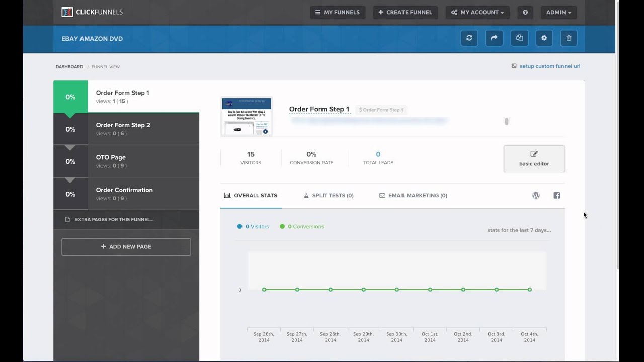The image size is (644, 362).
Task: Select Order Form Step 2 in sidebar
Action: (126, 129)
